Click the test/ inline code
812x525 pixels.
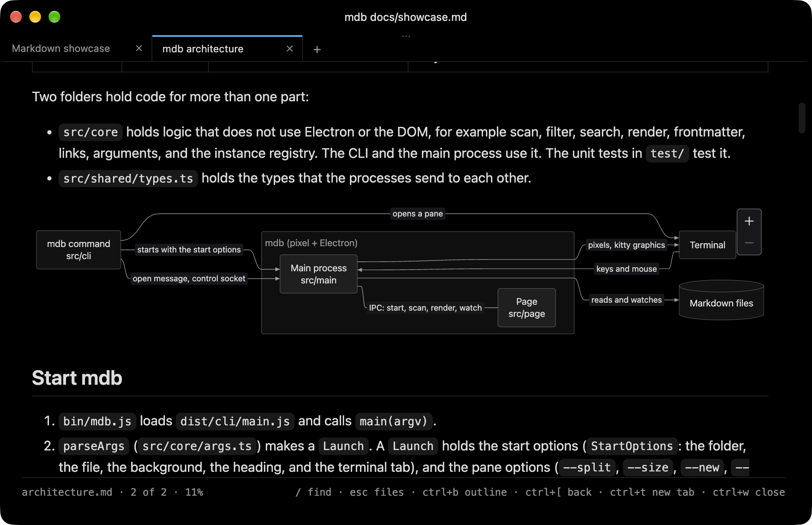[667, 154]
